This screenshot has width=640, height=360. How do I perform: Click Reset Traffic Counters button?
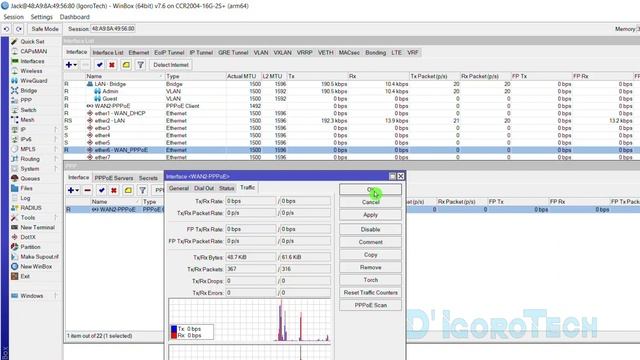pyautogui.click(x=370, y=293)
